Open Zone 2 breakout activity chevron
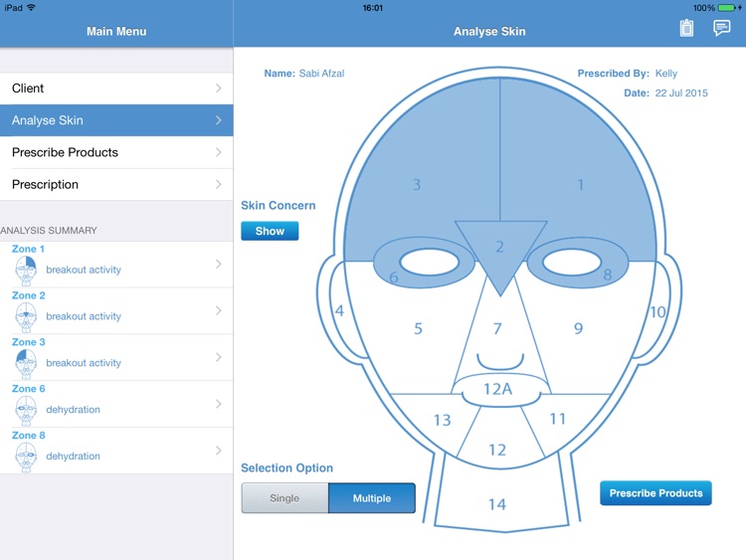This screenshot has height=560, width=746. tap(219, 310)
